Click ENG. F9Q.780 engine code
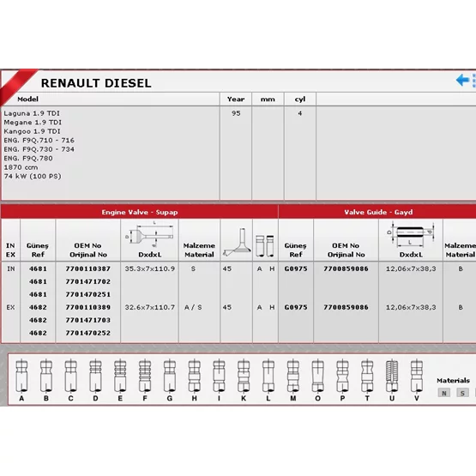 [x=28, y=158]
